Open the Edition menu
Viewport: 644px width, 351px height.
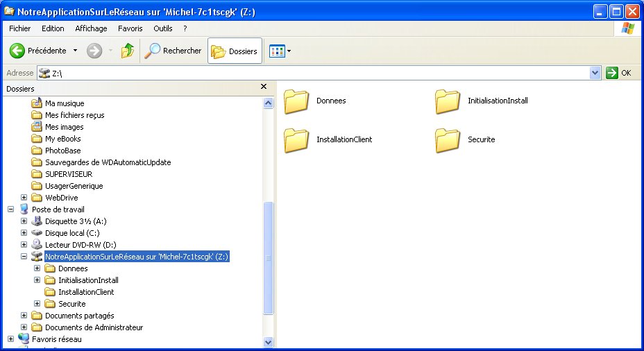pos(53,28)
